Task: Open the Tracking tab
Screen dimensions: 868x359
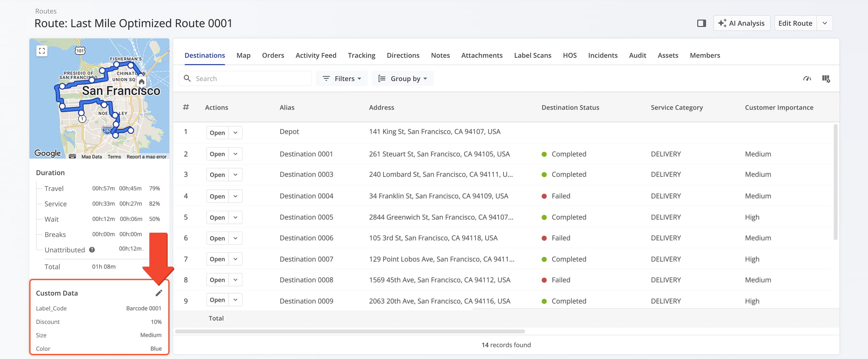Action: pyautogui.click(x=362, y=55)
